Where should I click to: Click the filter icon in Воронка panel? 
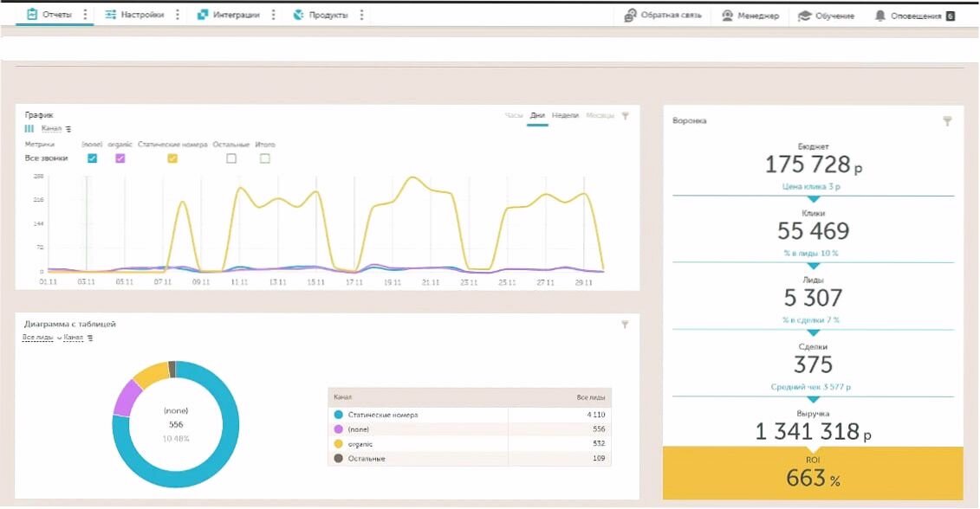point(947,121)
